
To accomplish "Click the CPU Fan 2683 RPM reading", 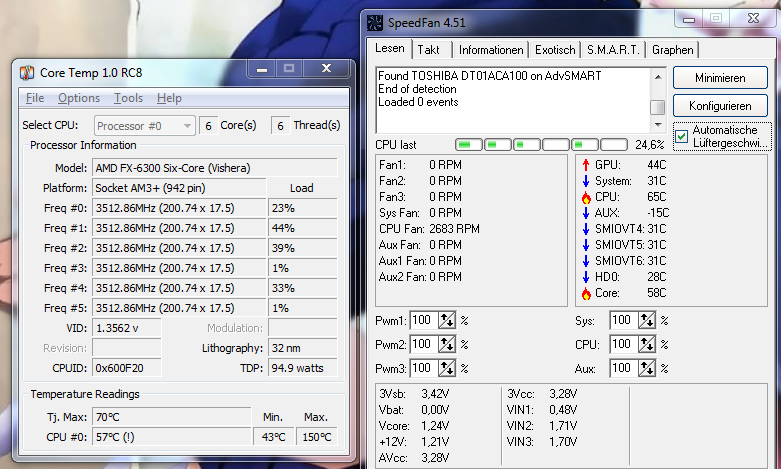I will [429, 229].
